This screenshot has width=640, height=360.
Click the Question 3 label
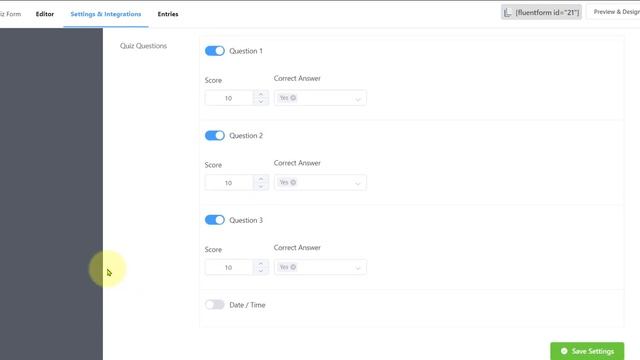(246, 220)
